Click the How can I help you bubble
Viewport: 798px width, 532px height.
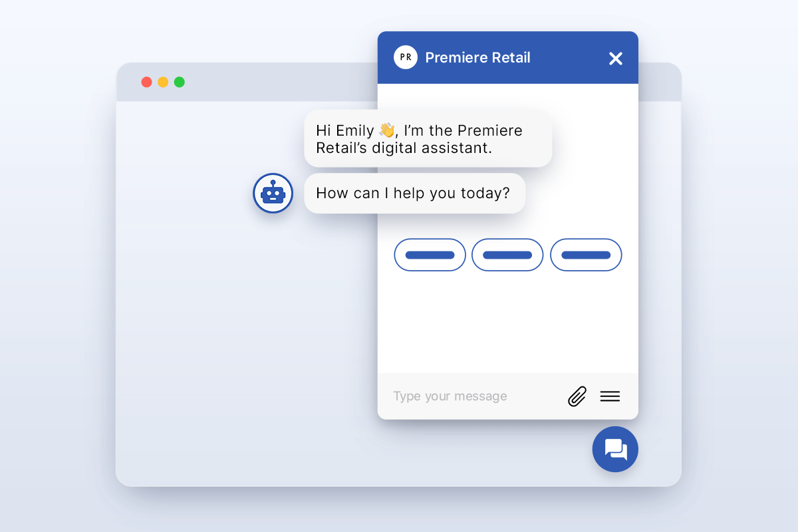414,193
